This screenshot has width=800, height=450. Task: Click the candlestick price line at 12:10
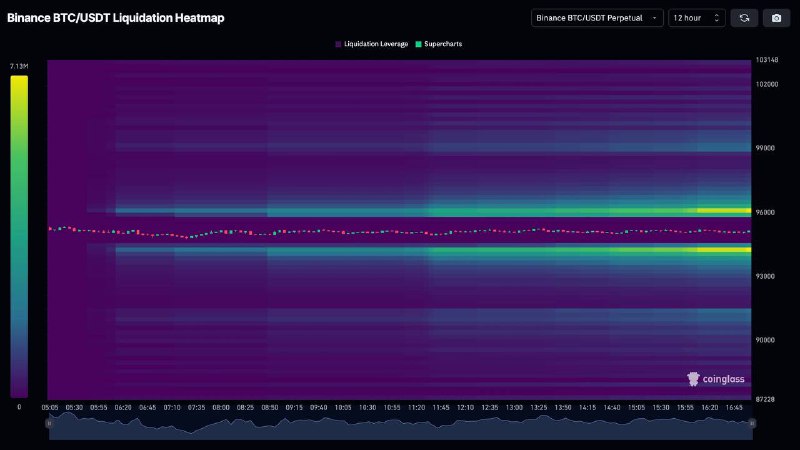coord(465,232)
